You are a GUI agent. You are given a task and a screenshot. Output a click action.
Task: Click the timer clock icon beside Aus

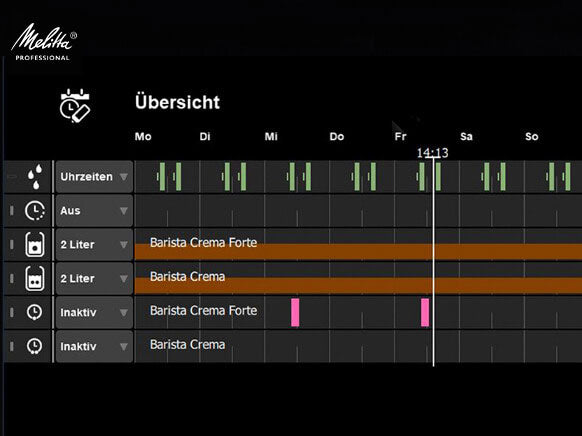(x=35, y=211)
